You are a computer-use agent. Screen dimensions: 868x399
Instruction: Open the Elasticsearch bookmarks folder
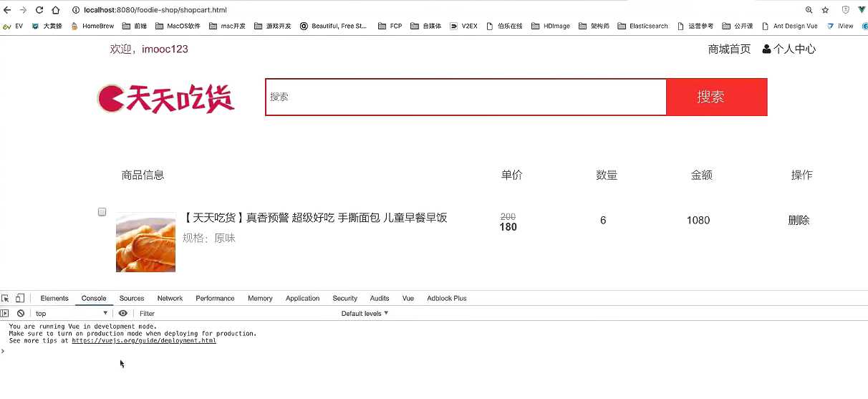pos(643,26)
